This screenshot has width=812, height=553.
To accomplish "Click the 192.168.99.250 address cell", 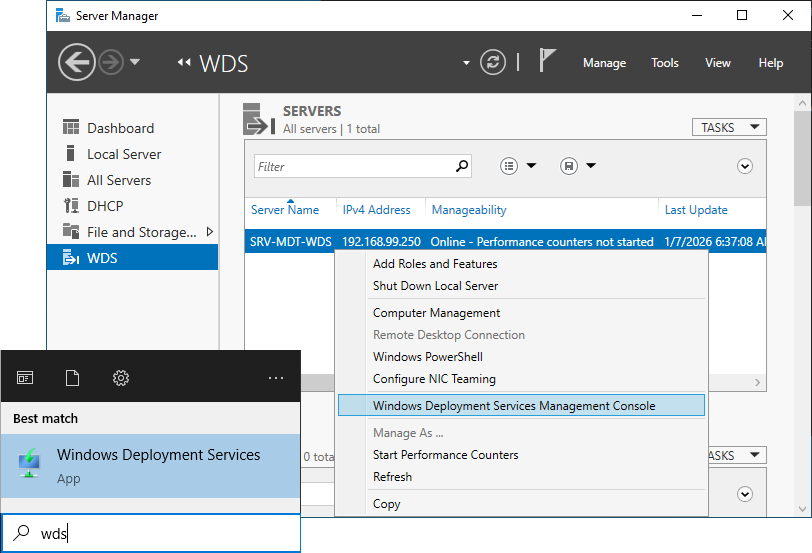I will pyautogui.click(x=381, y=242).
